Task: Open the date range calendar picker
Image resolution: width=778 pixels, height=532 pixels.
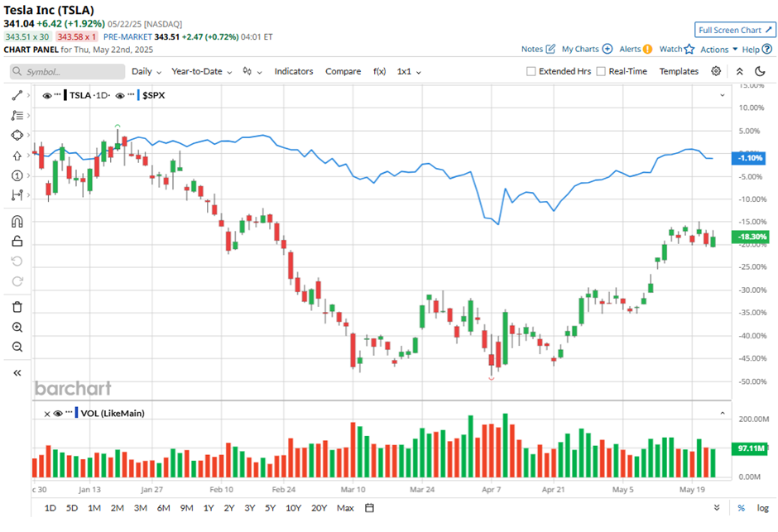Action: click(369, 508)
